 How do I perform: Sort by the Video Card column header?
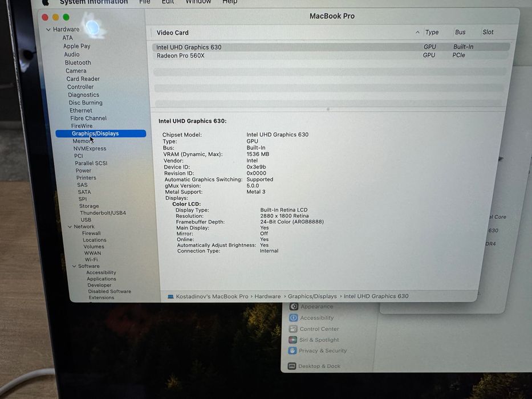point(172,32)
